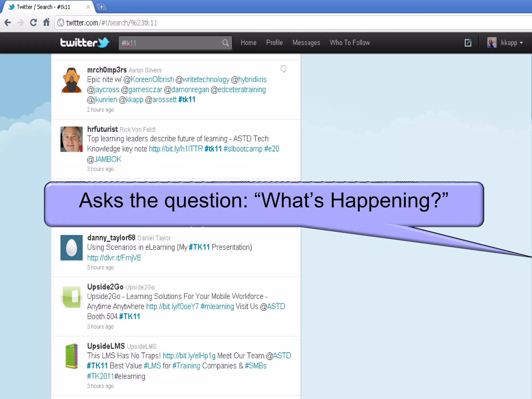Image resolution: width=532 pixels, height=399 pixels.
Task: Open @KoreenOlbrish mention
Action: coord(149,79)
